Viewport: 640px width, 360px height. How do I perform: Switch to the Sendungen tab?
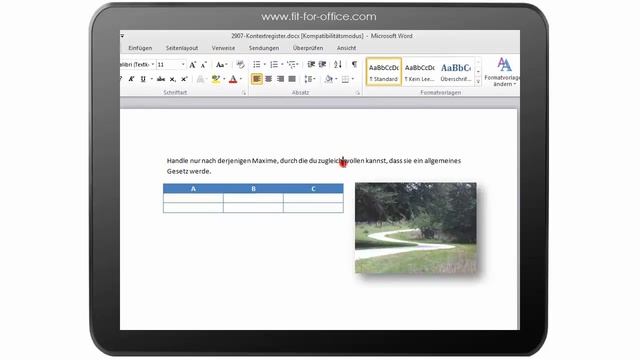pos(264,48)
